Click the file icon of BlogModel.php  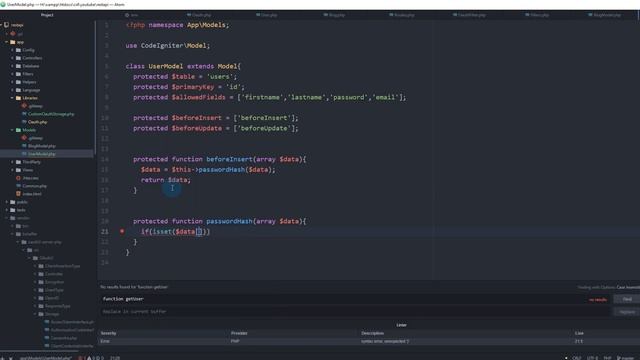point(24,146)
